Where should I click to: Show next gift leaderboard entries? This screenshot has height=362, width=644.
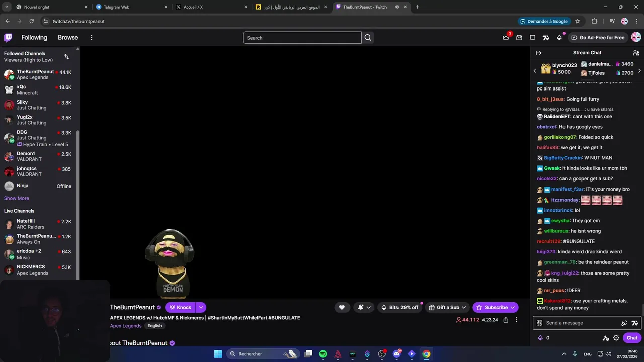[639, 71]
